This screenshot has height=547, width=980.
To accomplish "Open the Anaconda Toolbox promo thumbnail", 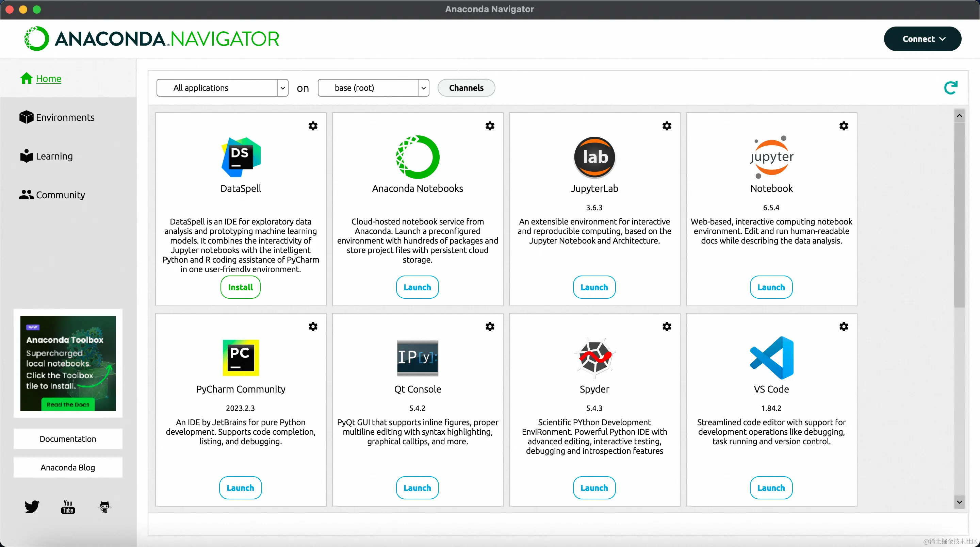I will click(68, 363).
